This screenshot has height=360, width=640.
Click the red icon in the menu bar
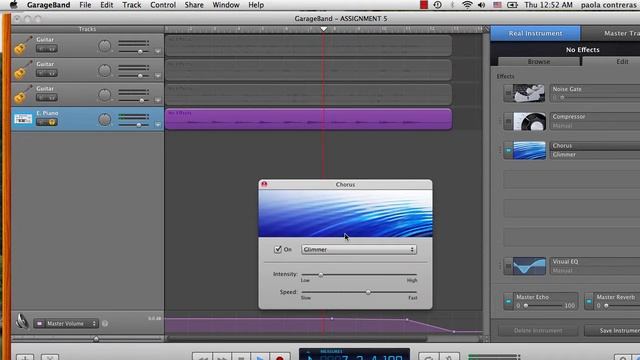[424, 5]
